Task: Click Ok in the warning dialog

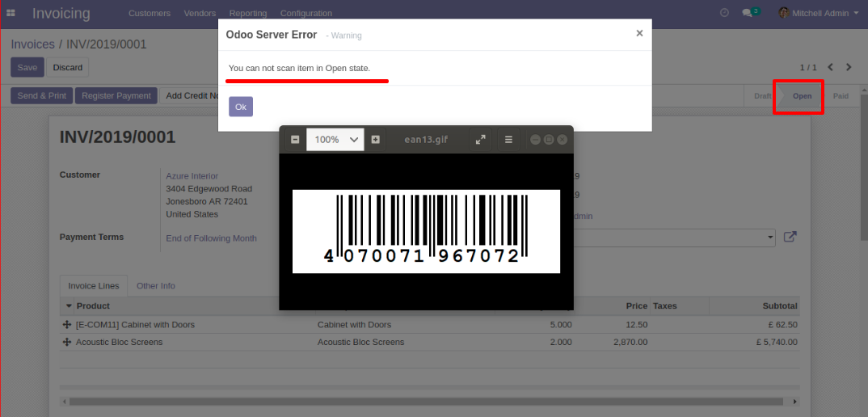Action: click(x=241, y=107)
